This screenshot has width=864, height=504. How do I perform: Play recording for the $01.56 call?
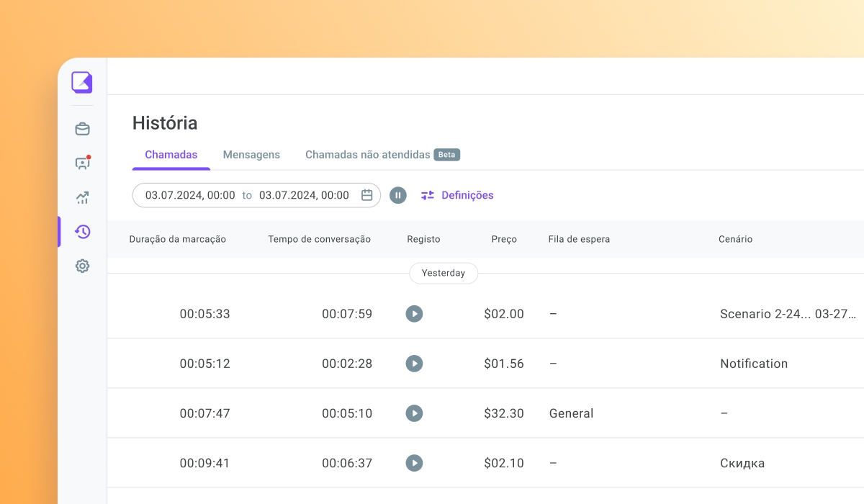point(414,364)
